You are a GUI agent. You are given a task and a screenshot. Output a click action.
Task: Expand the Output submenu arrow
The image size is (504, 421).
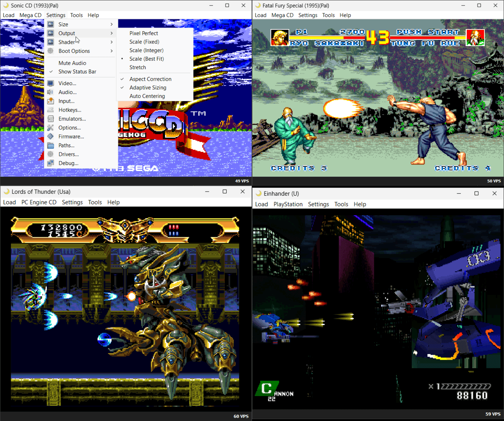coord(112,33)
